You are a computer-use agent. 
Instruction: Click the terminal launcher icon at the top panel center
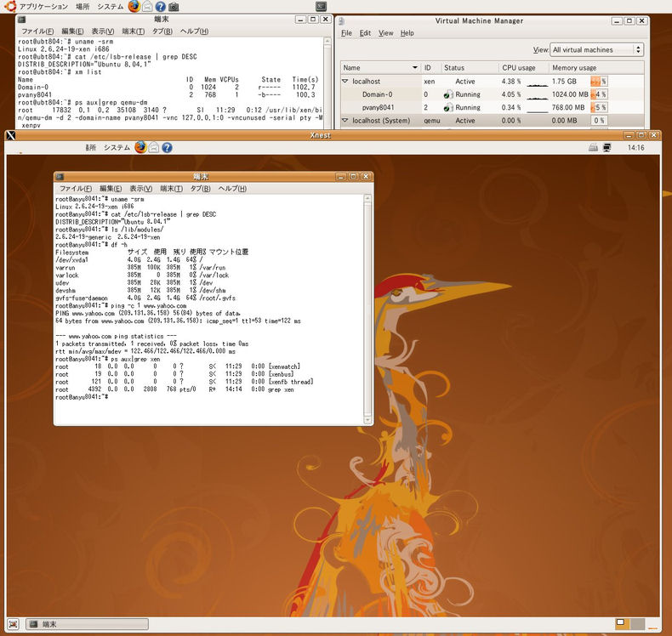pos(321,6)
